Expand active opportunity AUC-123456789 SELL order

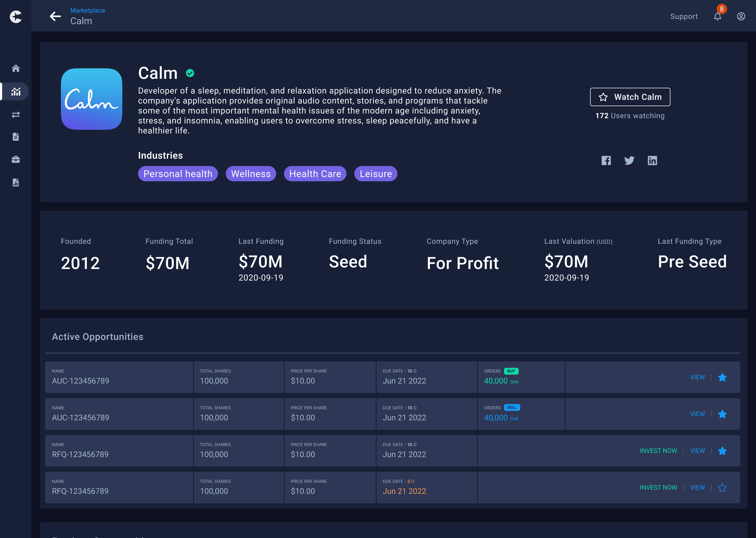pyautogui.click(x=697, y=414)
